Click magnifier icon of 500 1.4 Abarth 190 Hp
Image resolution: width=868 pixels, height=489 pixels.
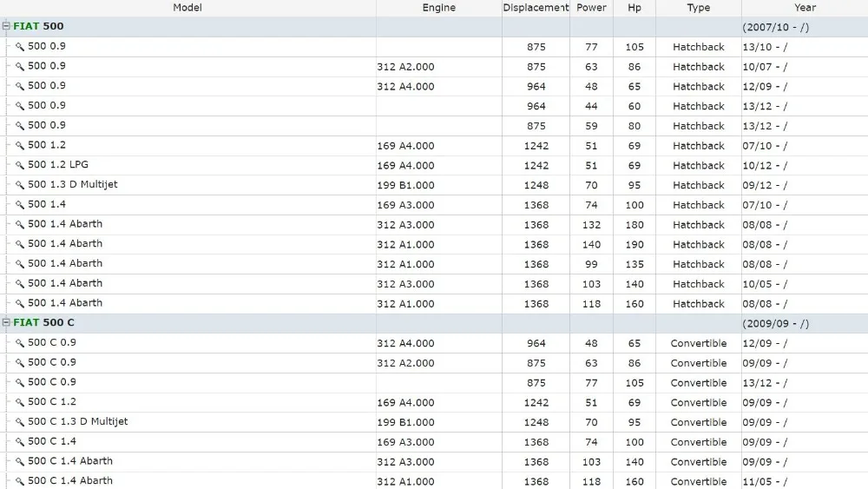pyautogui.click(x=20, y=244)
